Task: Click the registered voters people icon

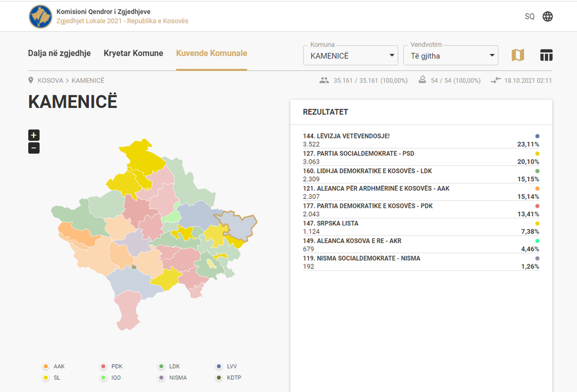Action: (324, 81)
